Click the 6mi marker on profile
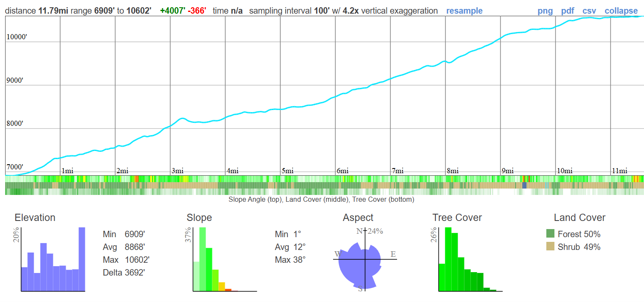 click(342, 171)
